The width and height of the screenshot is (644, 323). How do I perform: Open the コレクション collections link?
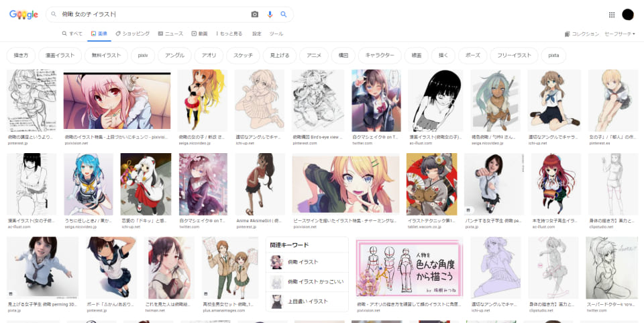pos(582,34)
